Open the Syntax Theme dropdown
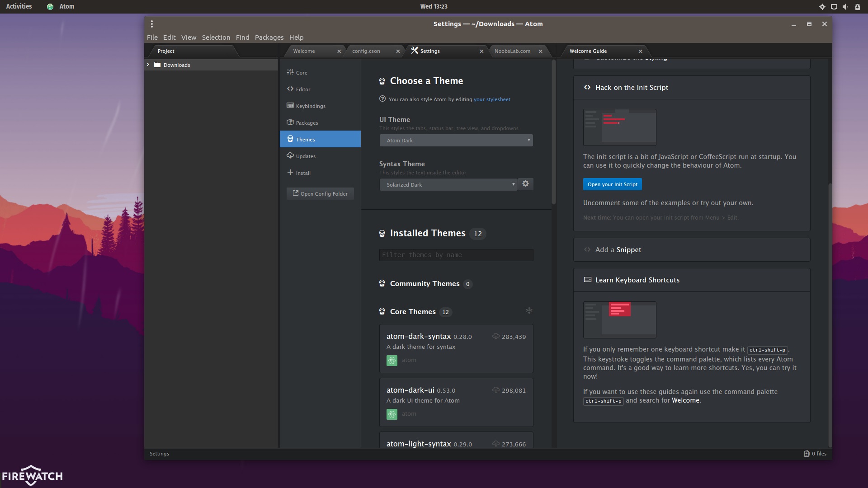Viewport: 868px width, 488px height. (448, 185)
